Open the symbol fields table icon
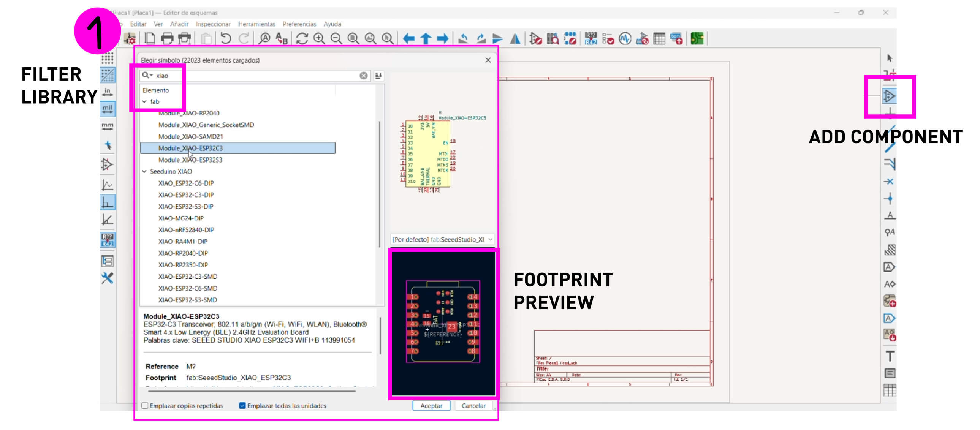 coord(659,38)
